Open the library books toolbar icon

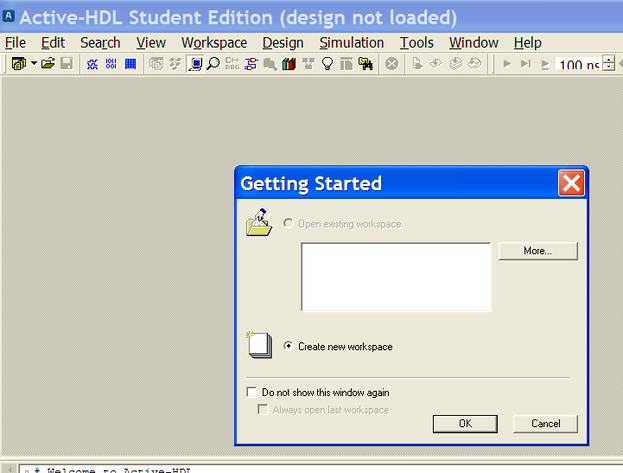click(x=289, y=64)
